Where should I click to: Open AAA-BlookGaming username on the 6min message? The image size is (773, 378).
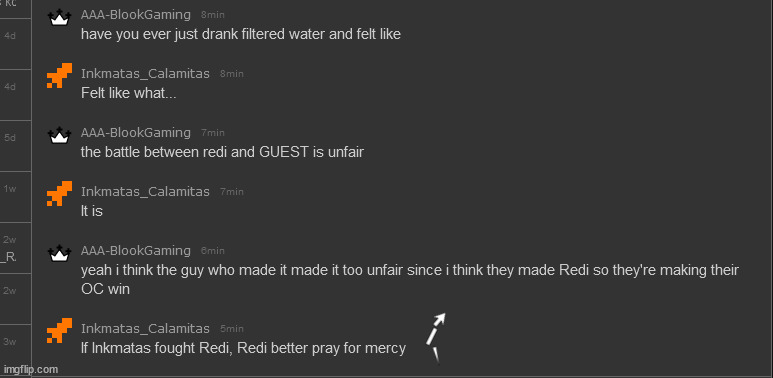(x=136, y=250)
